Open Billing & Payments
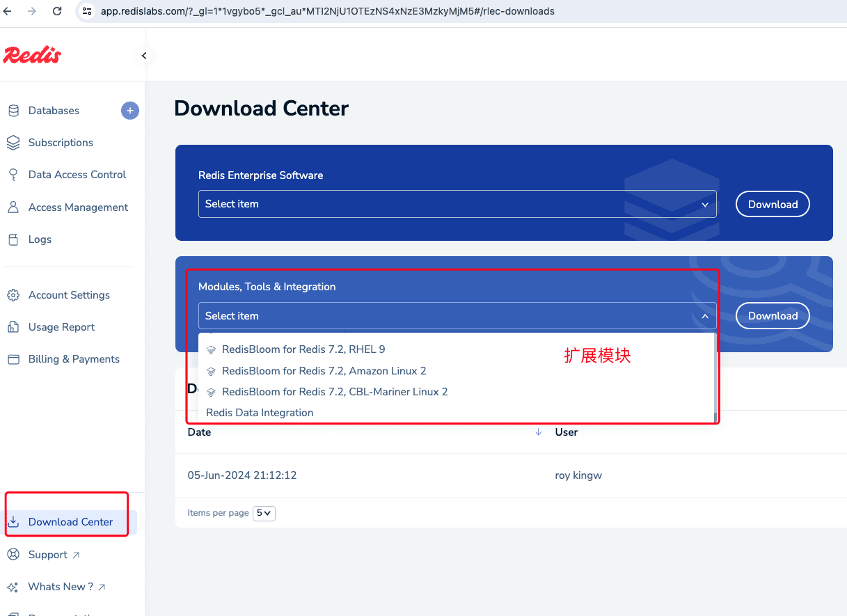Image resolution: width=847 pixels, height=616 pixels. pos(74,359)
